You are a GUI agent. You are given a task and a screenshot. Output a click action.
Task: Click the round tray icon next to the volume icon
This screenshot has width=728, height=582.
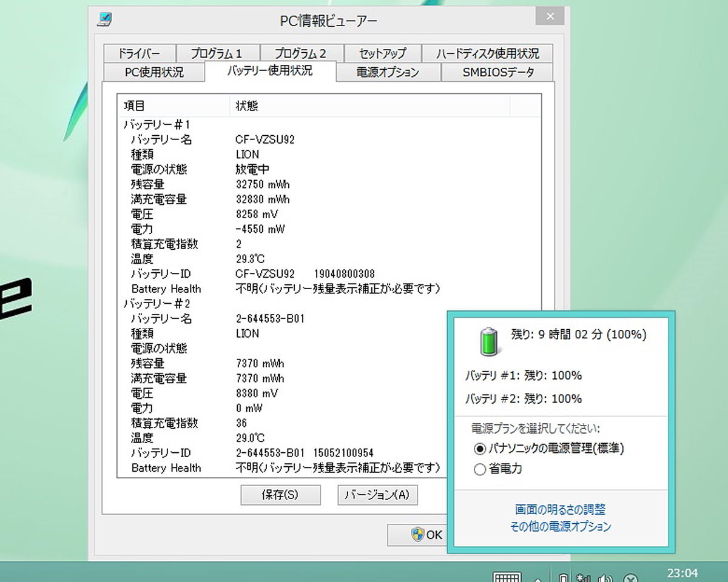click(631, 578)
